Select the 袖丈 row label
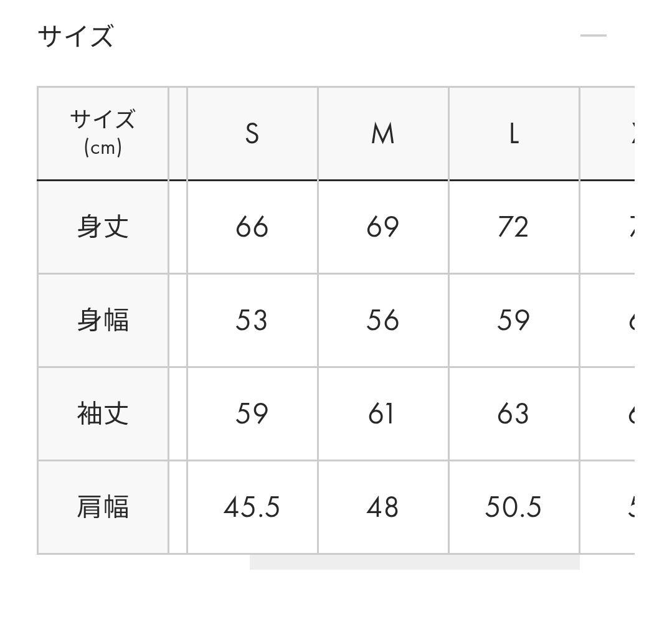Screen dimensions: 672x637 (x=103, y=413)
